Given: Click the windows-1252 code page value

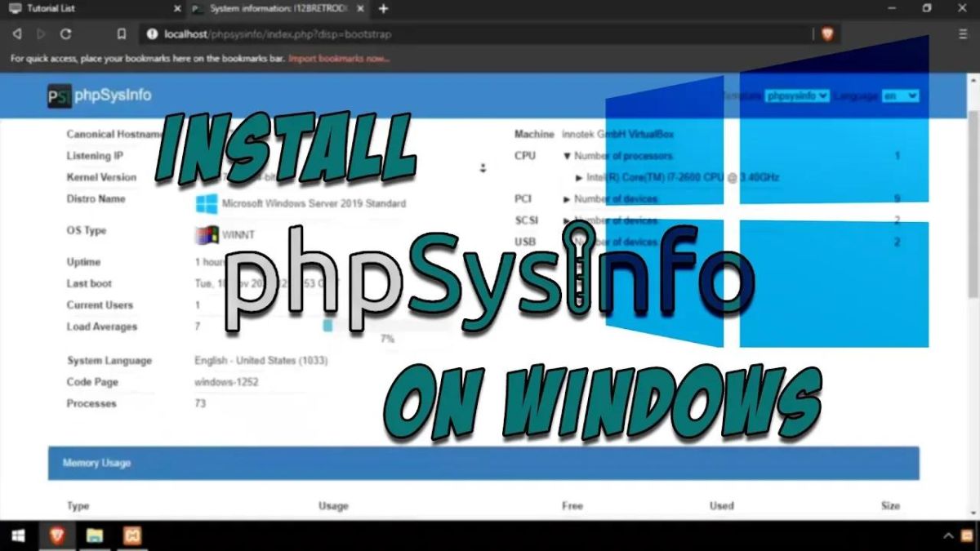Looking at the screenshot, I should pos(225,382).
